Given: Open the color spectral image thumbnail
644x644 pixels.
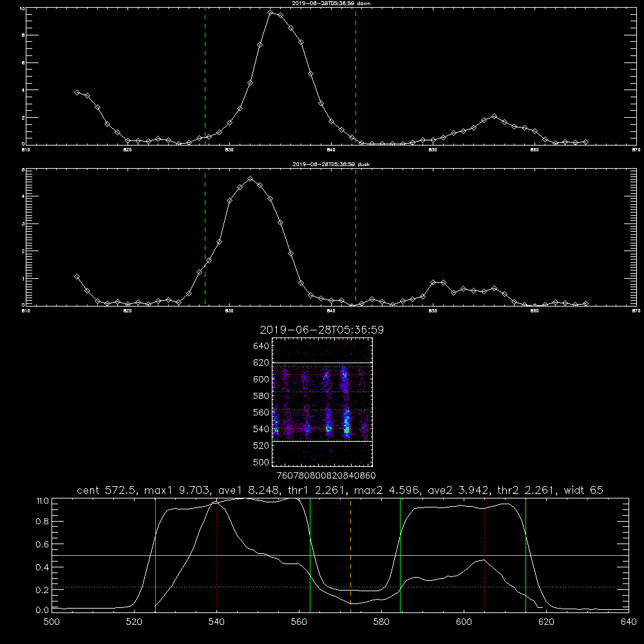Looking at the screenshot, I should click(x=322, y=402).
